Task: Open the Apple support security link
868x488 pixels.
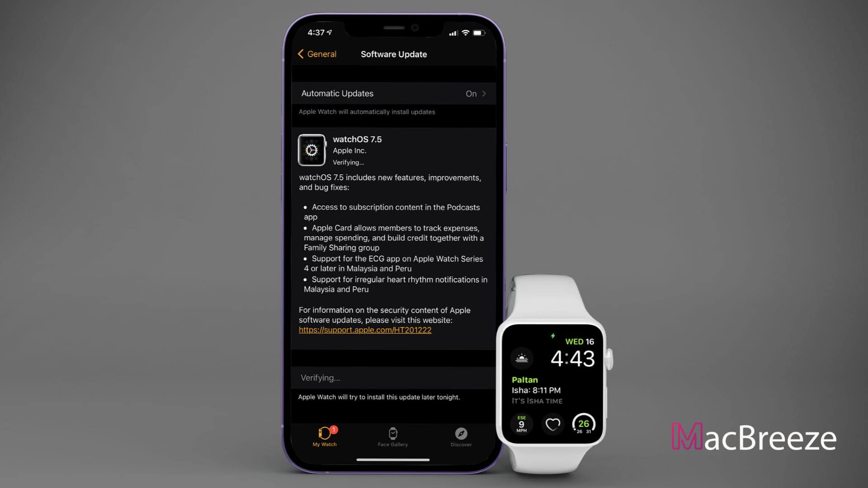Action: click(365, 330)
